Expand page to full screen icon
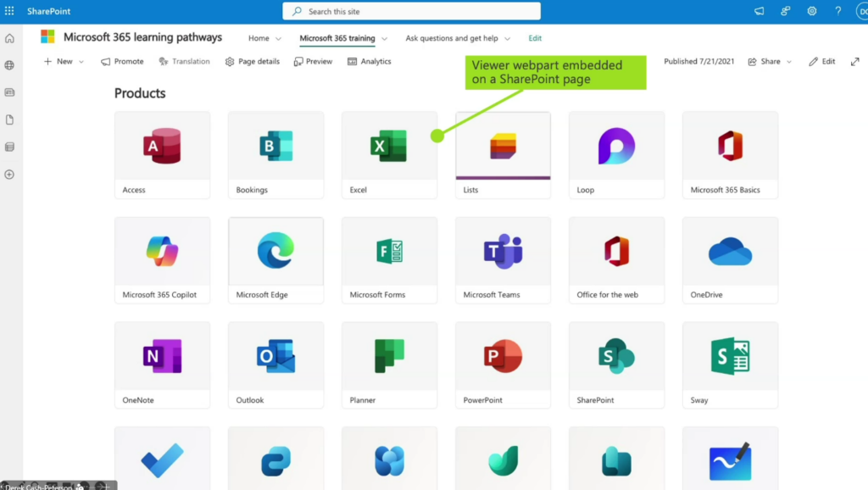 point(854,62)
